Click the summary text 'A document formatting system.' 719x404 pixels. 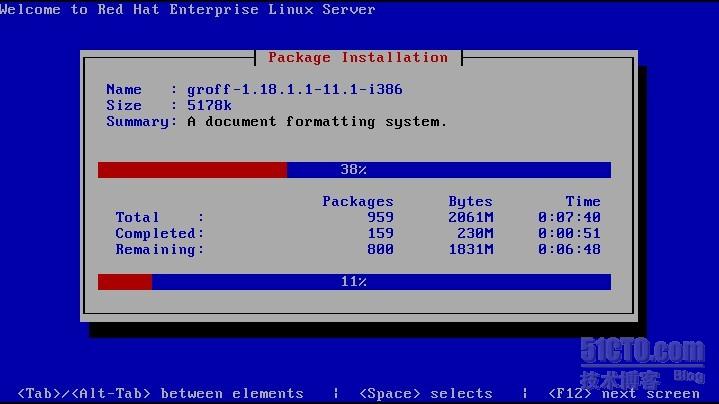[x=317, y=122]
